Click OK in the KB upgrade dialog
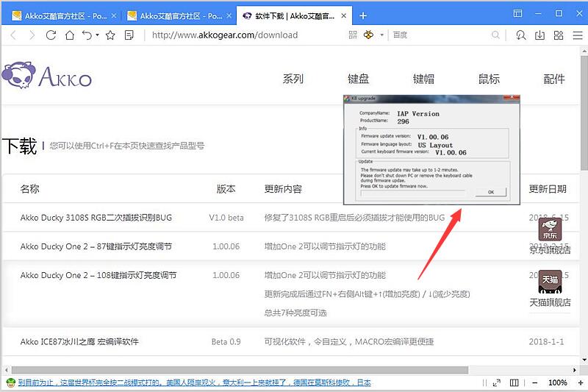The height and width of the screenshot is (392, 588). tap(491, 192)
